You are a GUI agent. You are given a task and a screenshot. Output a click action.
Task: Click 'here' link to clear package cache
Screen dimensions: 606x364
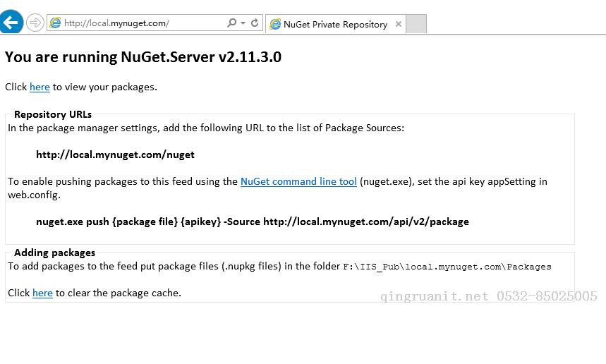pos(42,293)
